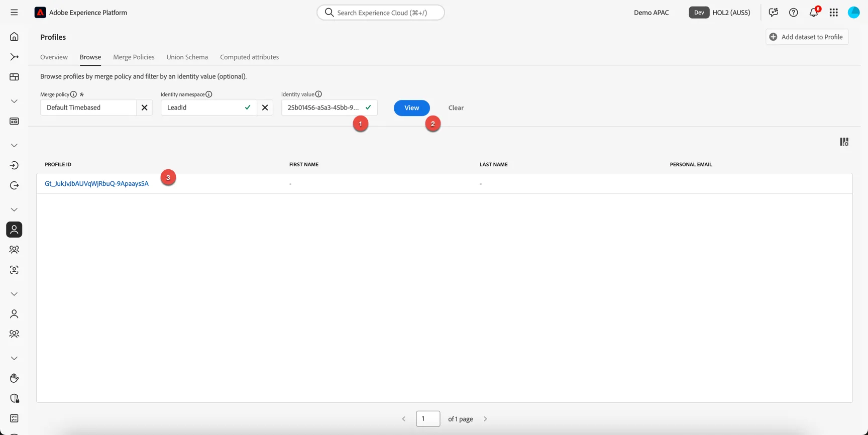This screenshot has height=435, width=868.
Task: Go to Home in the left sidebar
Action: (14, 37)
